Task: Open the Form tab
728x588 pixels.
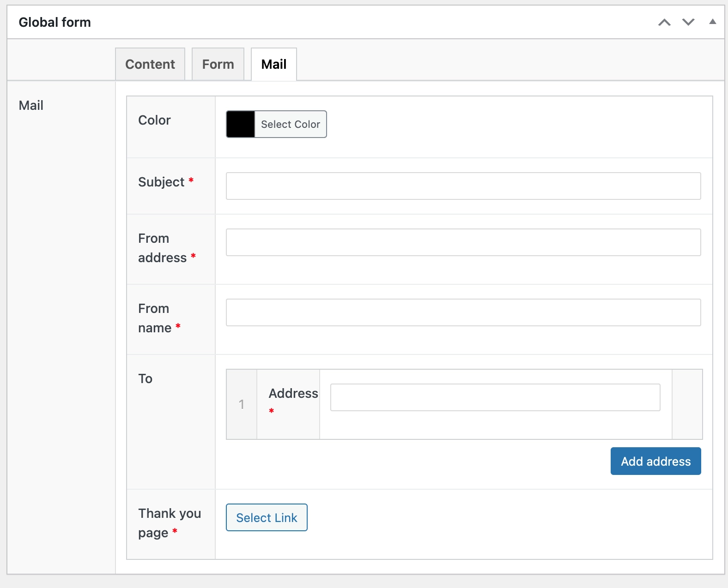Action: tap(218, 64)
